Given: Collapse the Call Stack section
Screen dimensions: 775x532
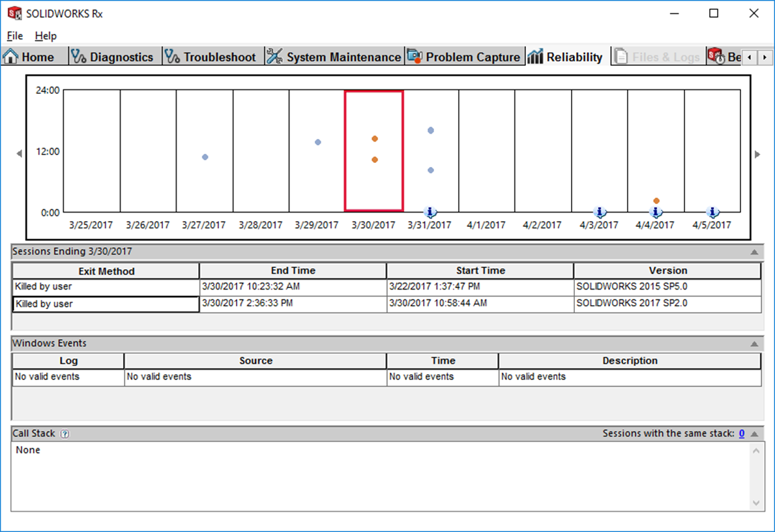Looking at the screenshot, I should pyautogui.click(x=754, y=434).
